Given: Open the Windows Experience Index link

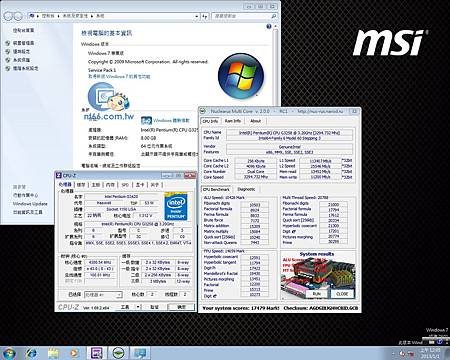Looking at the screenshot, I should 171,120.
